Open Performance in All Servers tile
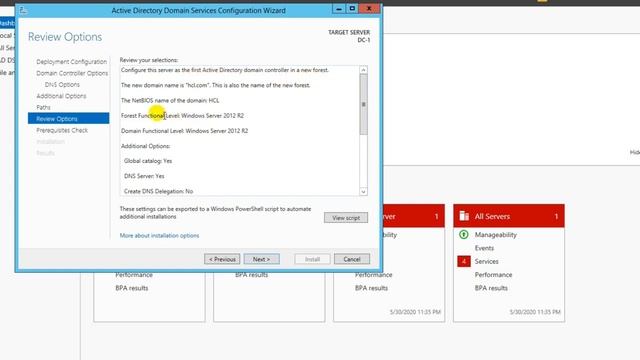The width and height of the screenshot is (640, 360). click(x=493, y=275)
